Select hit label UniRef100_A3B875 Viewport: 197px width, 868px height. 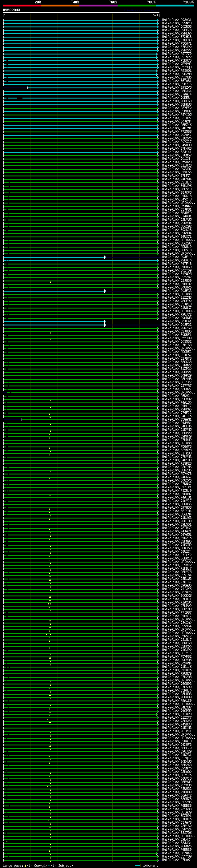[x=177, y=61]
